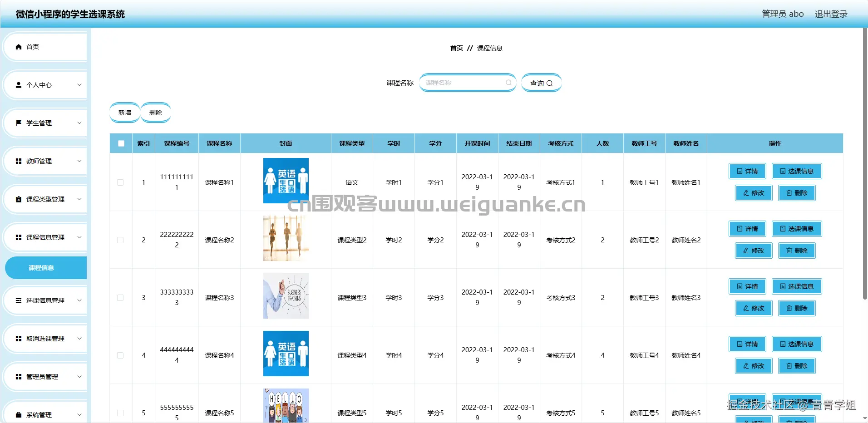
Task: Click the 课程编号 column header
Action: point(177,143)
